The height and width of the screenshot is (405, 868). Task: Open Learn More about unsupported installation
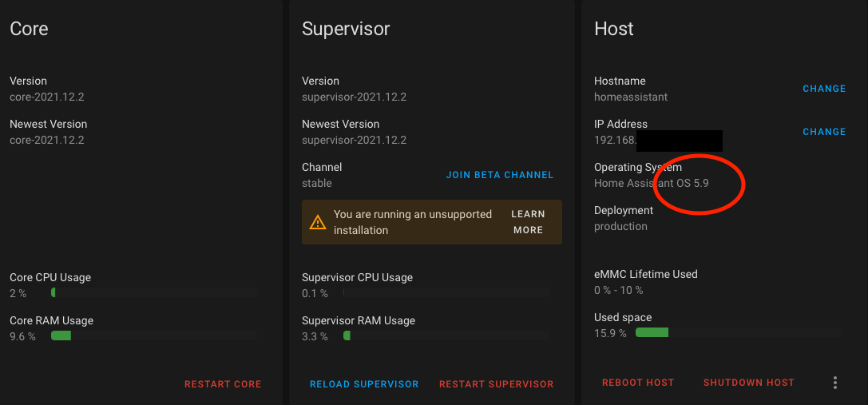(528, 222)
